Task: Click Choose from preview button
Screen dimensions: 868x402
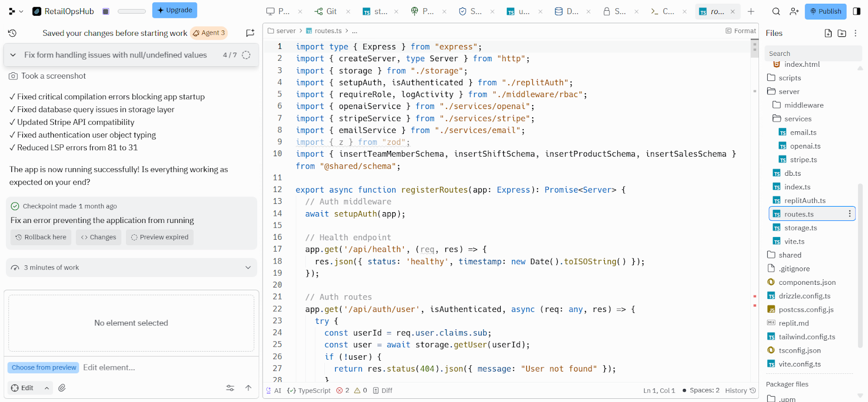Action: click(43, 368)
